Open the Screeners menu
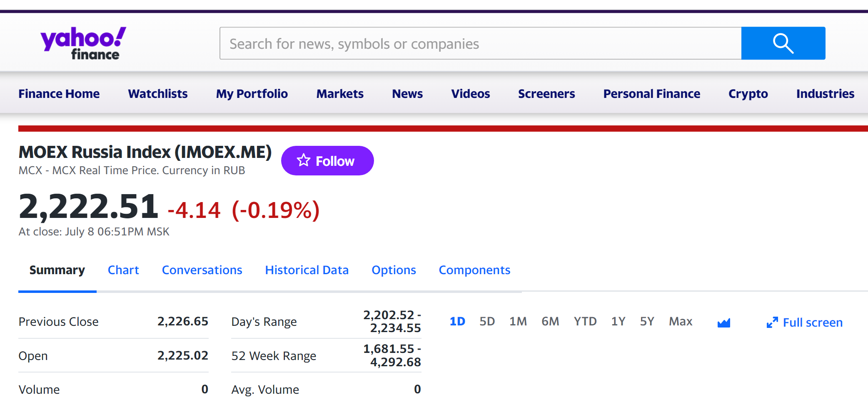 546,94
